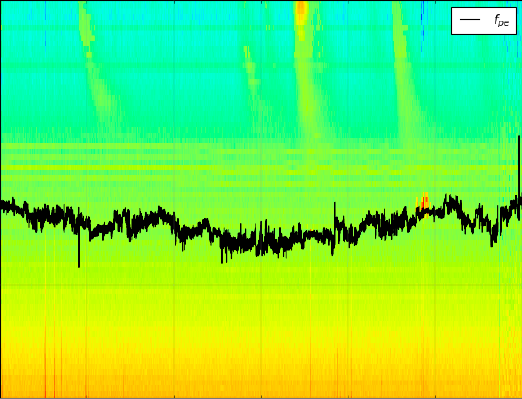Click the lowest dip of trace near center
The image size is (522, 399).
coord(222,253)
